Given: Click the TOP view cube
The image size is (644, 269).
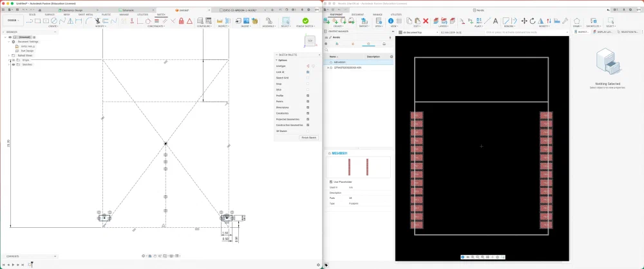Looking at the screenshot, I should pos(310,41).
